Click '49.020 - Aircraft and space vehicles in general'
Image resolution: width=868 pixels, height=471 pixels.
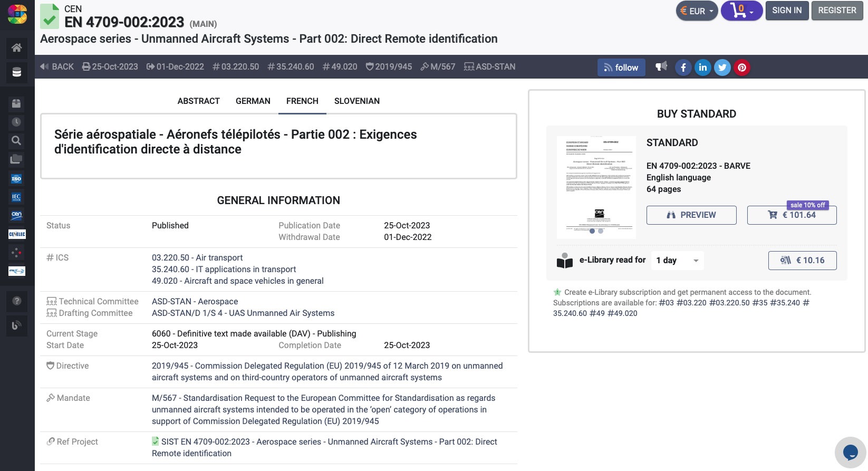pyautogui.click(x=238, y=281)
